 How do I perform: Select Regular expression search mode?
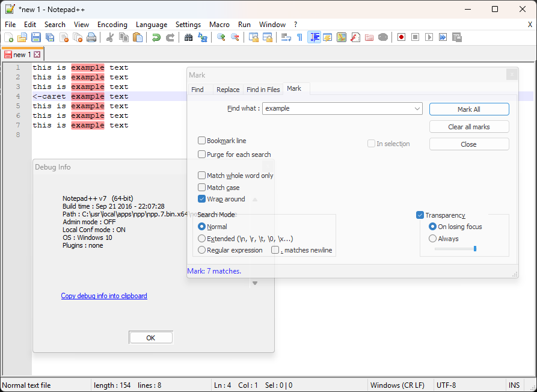(202, 250)
